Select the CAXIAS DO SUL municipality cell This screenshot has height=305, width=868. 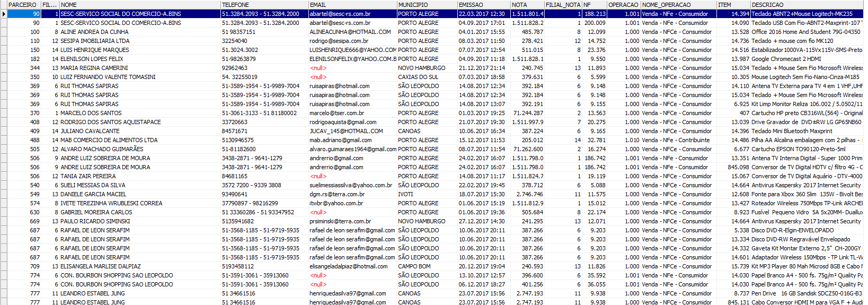click(427, 77)
